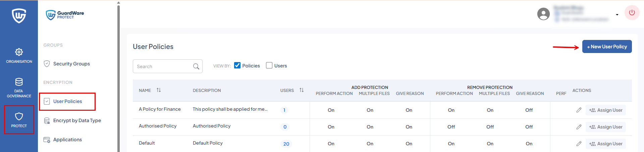644x152 pixels.
Task: Uncheck the Policies view checkbox
Action: click(237, 65)
